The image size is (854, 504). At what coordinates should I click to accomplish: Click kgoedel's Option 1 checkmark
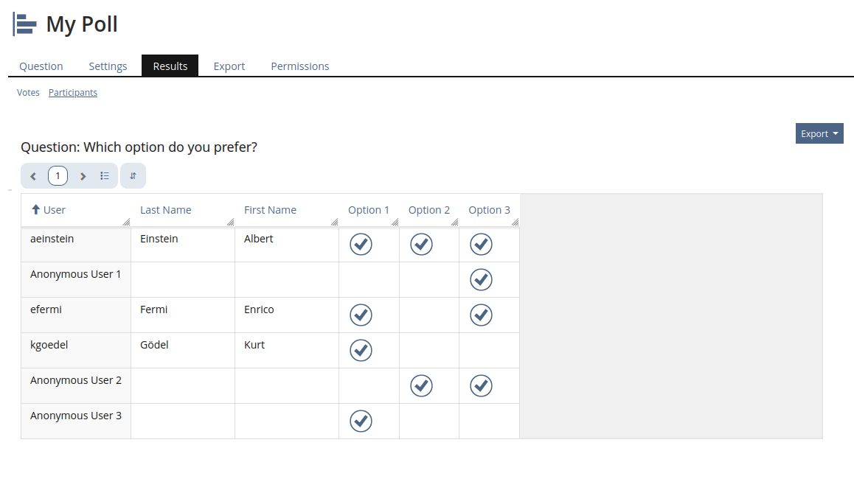coord(361,350)
